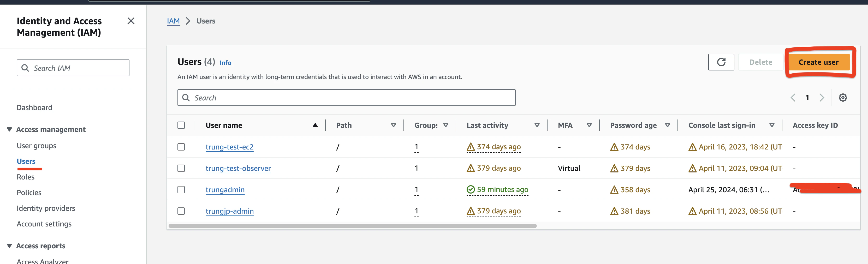The image size is (868, 264).
Task: Click the magnifier icon in users search
Action: coord(186,98)
